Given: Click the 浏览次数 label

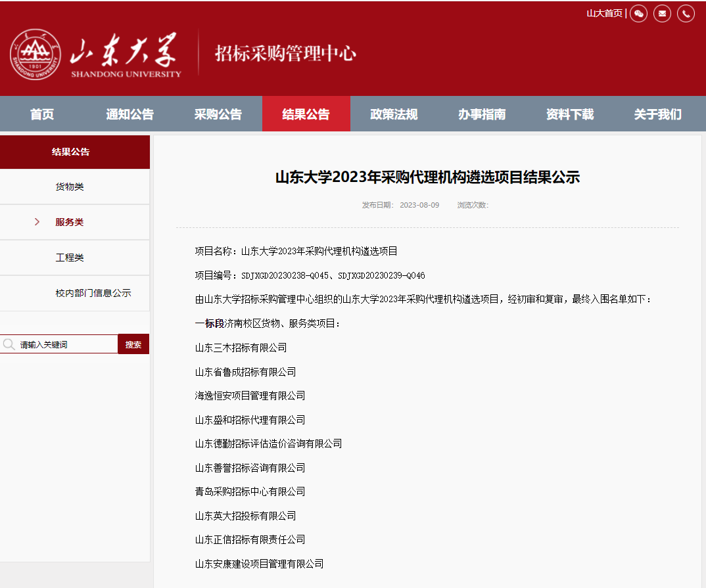Looking at the screenshot, I should point(473,205).
